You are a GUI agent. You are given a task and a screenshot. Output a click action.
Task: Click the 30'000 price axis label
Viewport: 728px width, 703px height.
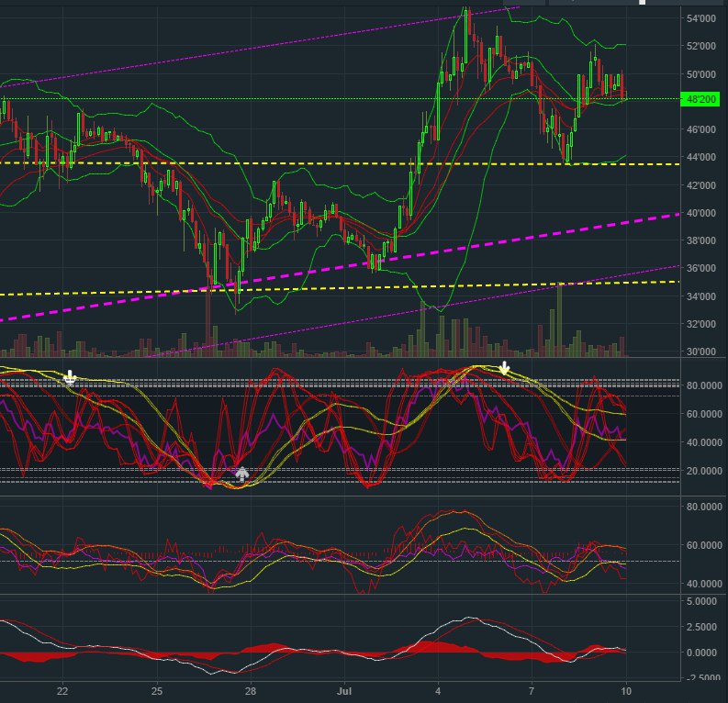(701, 351)
